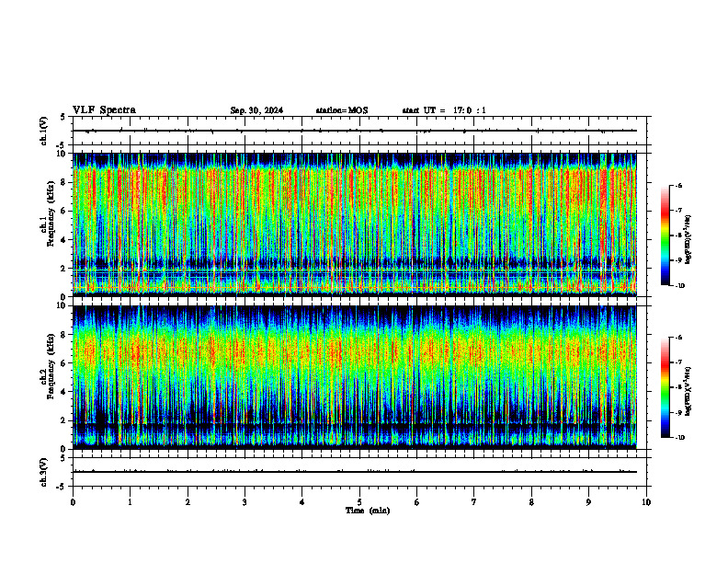
Task: Click the time axis tick label "1"
Action: click(x=130, y=502)
